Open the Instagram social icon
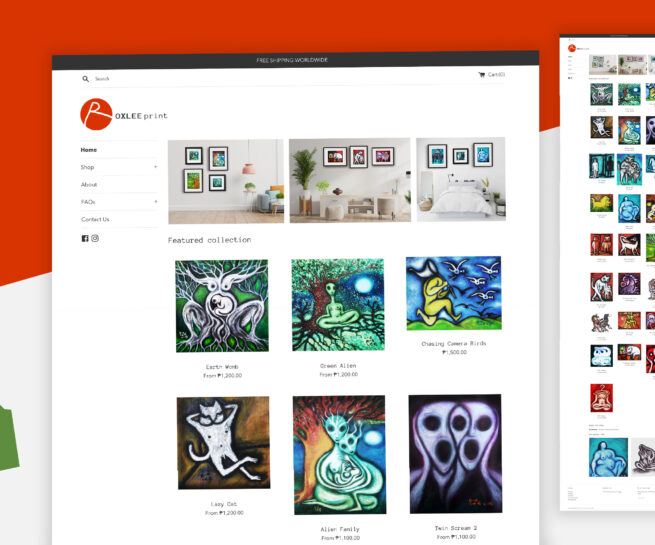This screenshot has height=545, width=655. 95,238
